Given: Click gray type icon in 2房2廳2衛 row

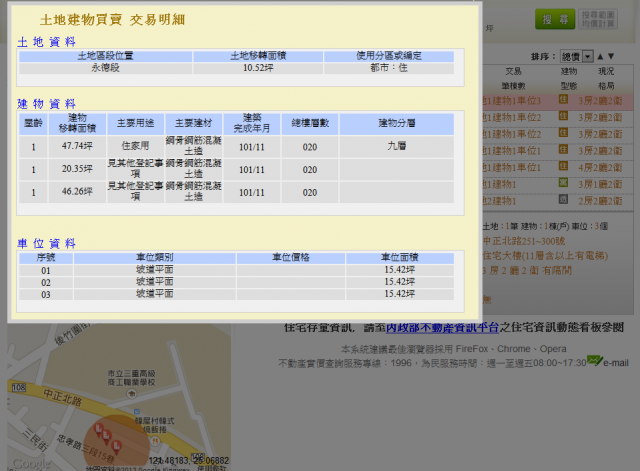Looking at the screenshot, I should [x=563, y=200].
